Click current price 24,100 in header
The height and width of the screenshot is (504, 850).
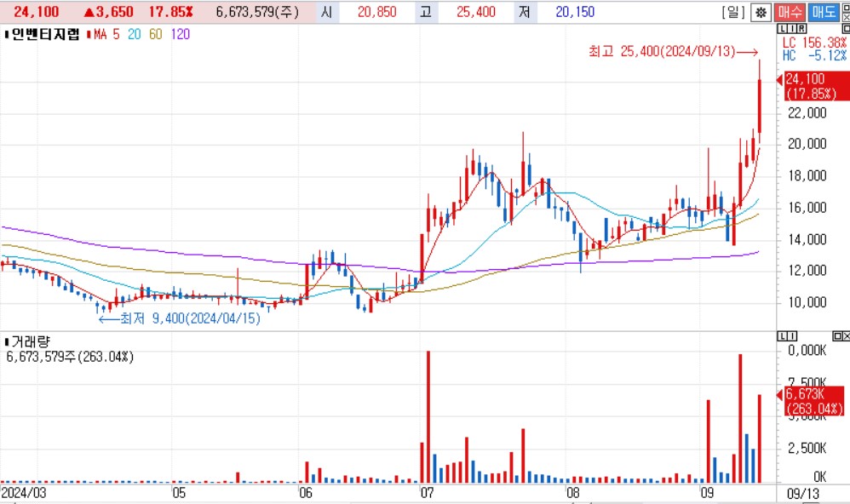[x=37, y=12]
